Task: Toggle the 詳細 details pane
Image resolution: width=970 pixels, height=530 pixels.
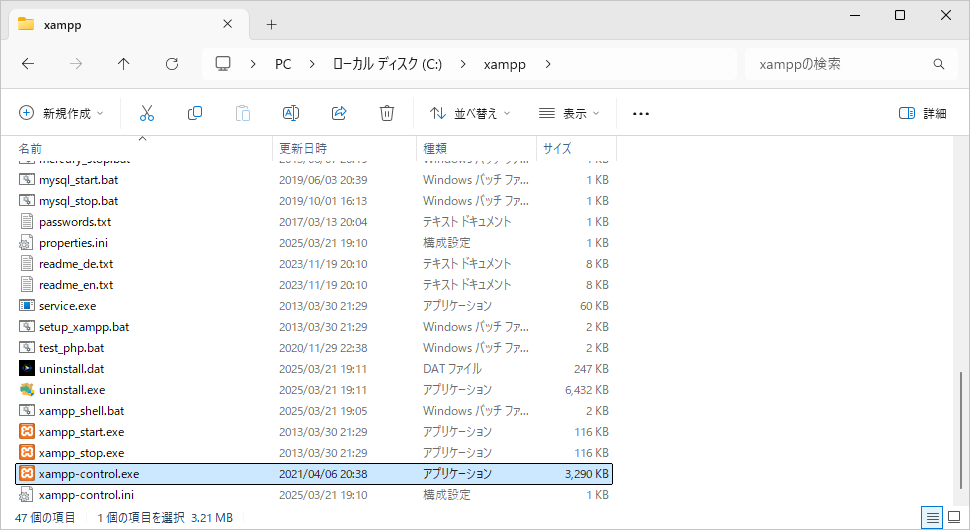Action: pos(923,113)
